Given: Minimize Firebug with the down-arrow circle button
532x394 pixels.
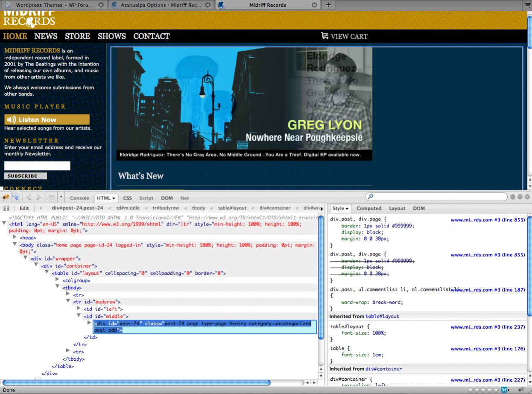Looking at the screenshot, I should pos(513,197).
